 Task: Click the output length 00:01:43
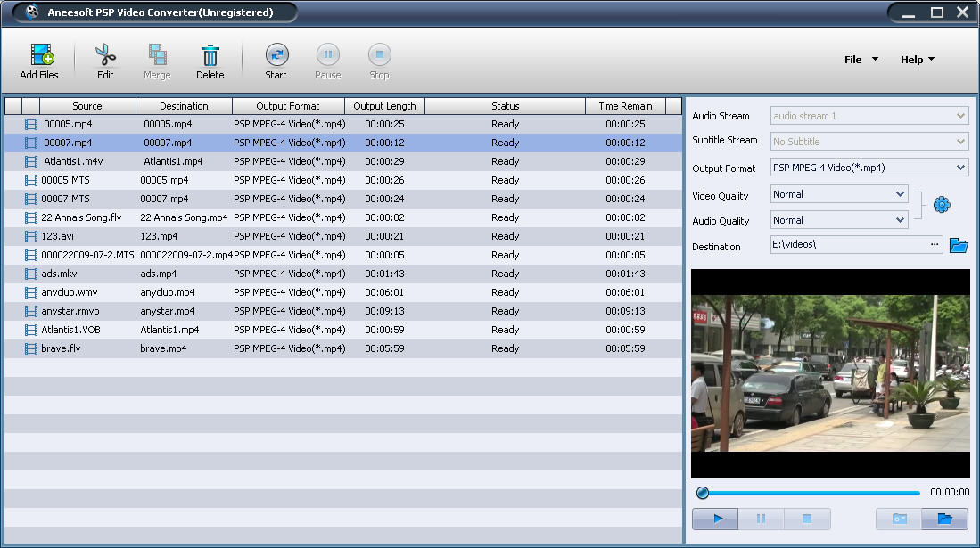pyautogui.click(x=384, y=274)
